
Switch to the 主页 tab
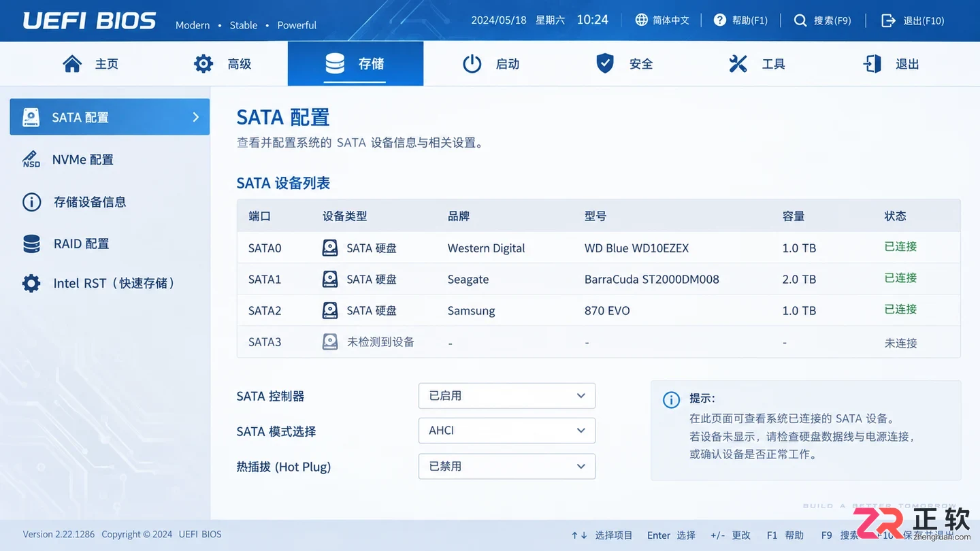coord(91,64)
